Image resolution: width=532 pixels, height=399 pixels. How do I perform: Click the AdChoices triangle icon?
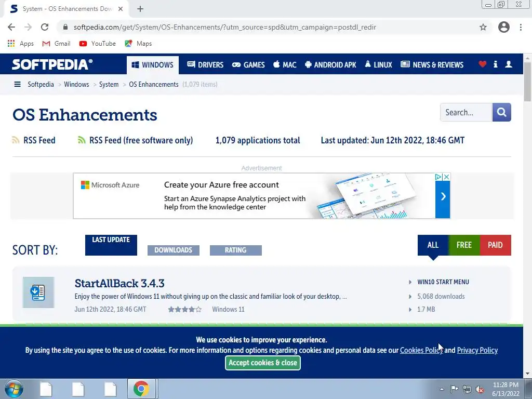438,177
